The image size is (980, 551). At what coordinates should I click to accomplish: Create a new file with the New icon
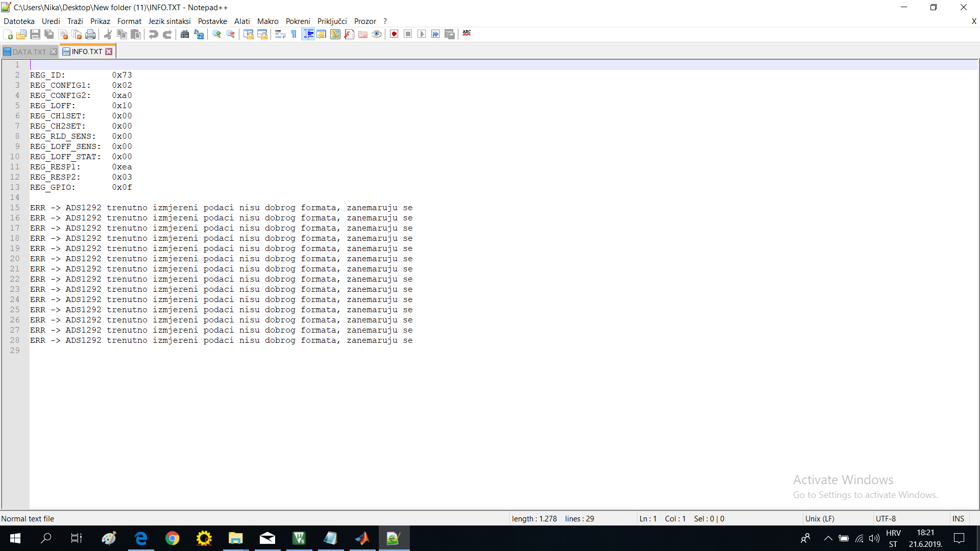pos(8,34)
